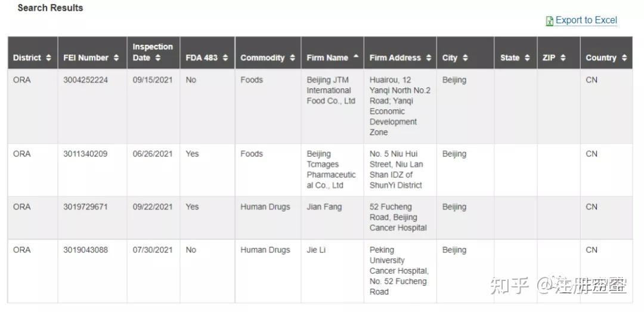This screenshot has width=644, height=312.
Task: Open the Export to Excel link
Action: 586,20
